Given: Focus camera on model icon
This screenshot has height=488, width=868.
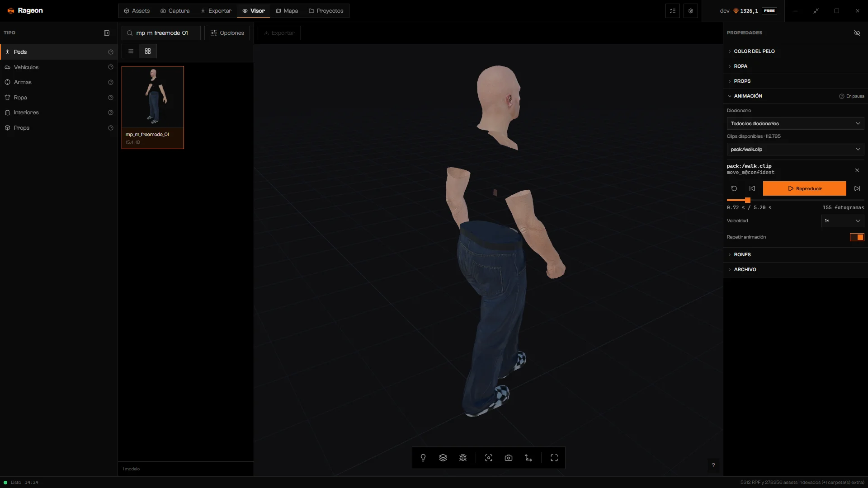Looking at the screenshot, I should [x=489, y=458].
